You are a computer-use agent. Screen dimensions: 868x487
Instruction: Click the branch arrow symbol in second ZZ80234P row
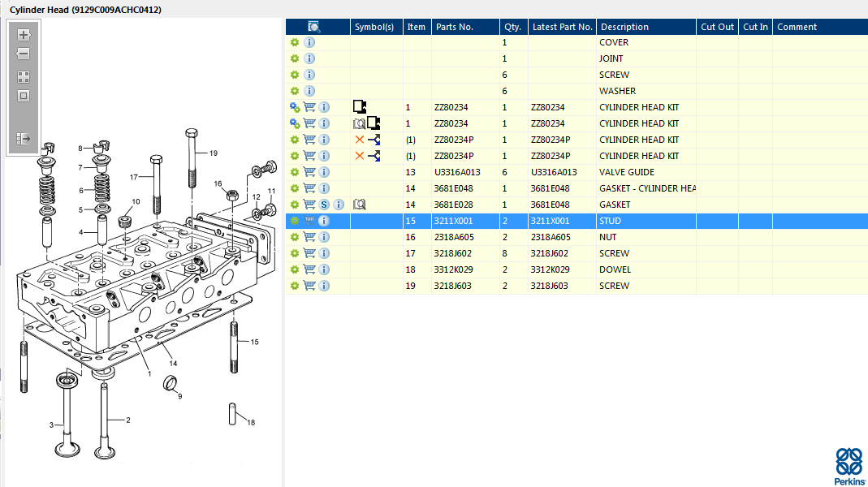click(x=374, y=156)
